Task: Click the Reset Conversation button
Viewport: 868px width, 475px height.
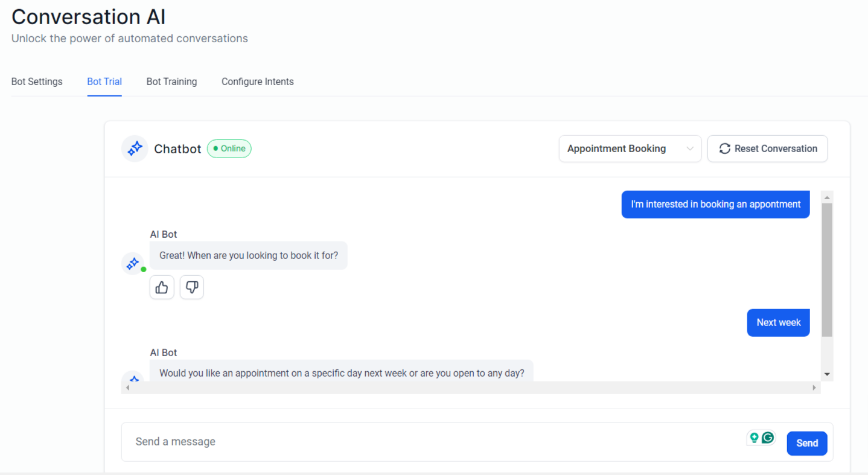Action: pos(767,148)
